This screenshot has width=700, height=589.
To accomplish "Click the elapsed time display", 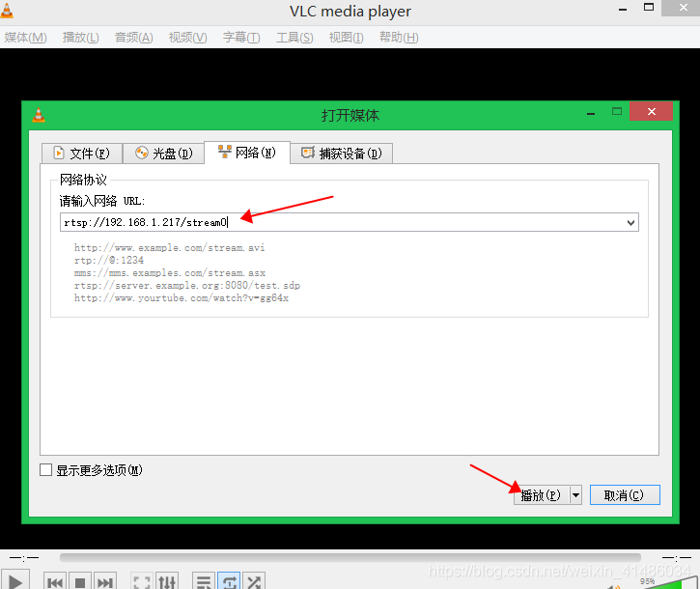I will click(x=24, y=558).
